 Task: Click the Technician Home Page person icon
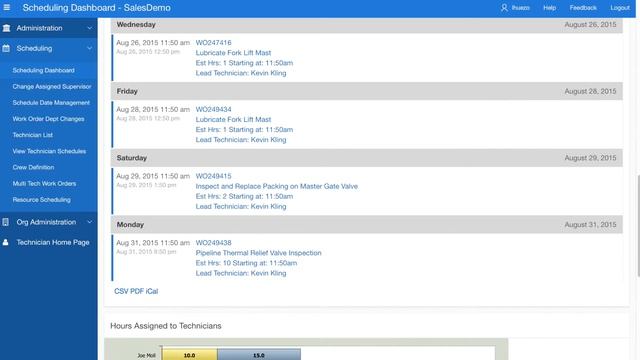(x=5, y=242)
